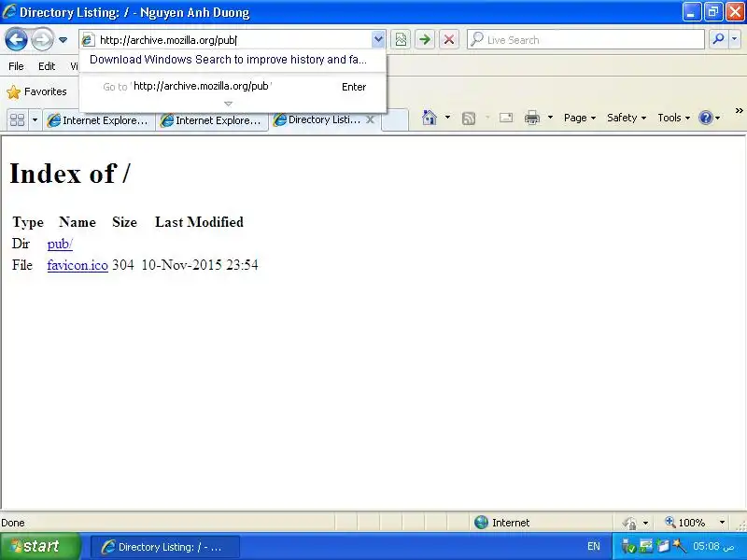
Task: Open a new blank tab
Action: click(395, 120)
